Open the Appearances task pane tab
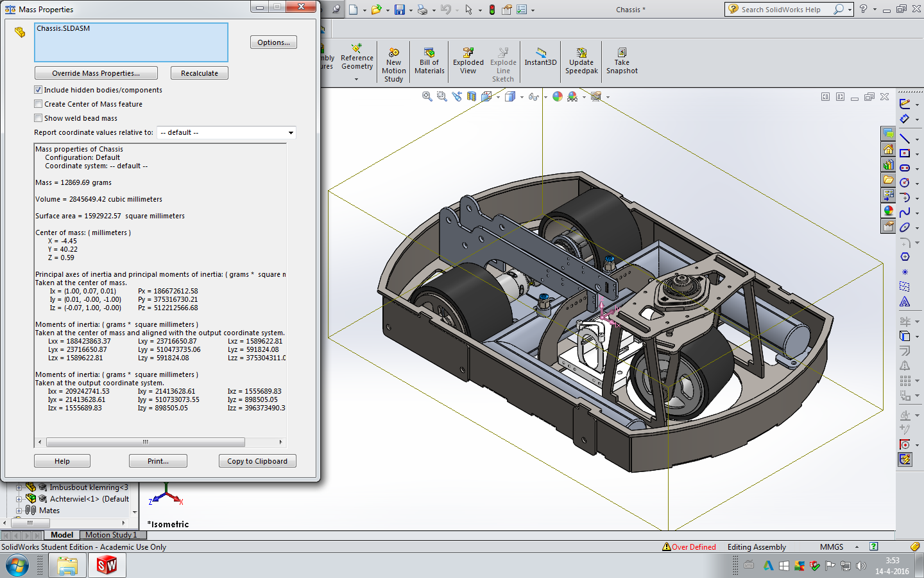Image resolution: width=924 pixels, height=578 pixels. click(x=888, y=211)
